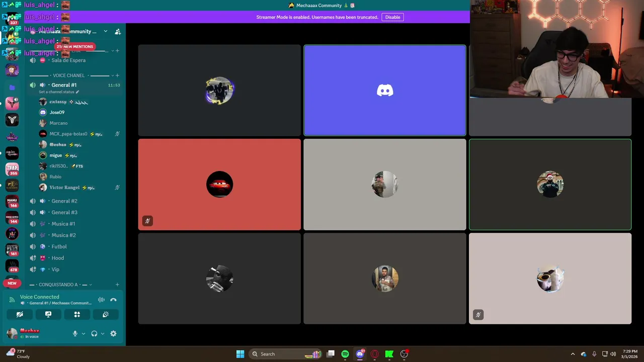Join the Sala de Espera channel

coord(68,60)
